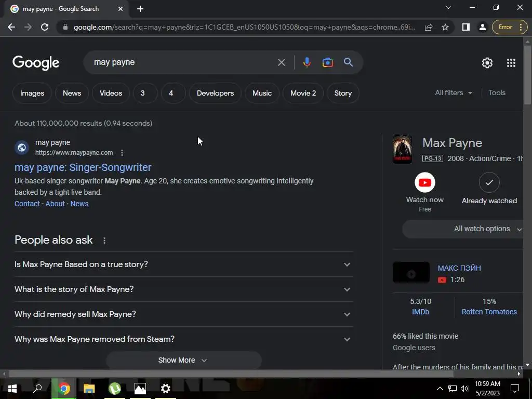Expand 'Why did remedy sell Max Payne?'
This screenshot has height=399, width=532.
[183, 314]
